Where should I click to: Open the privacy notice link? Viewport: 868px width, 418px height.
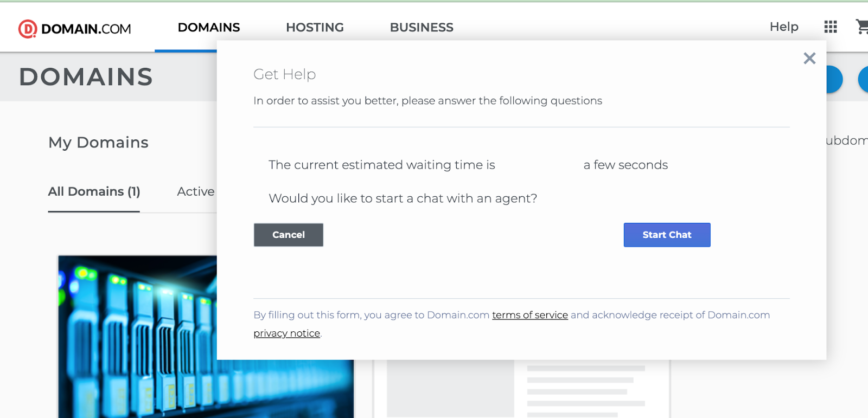coord(286,333)
